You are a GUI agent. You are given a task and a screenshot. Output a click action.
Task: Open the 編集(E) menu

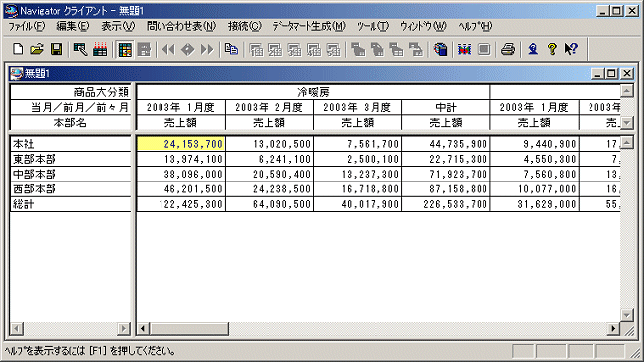(72, 27)
